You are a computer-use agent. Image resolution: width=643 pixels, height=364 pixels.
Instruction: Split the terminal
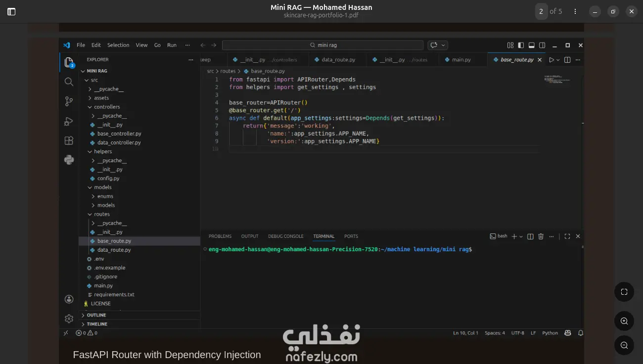click(530, 236)
